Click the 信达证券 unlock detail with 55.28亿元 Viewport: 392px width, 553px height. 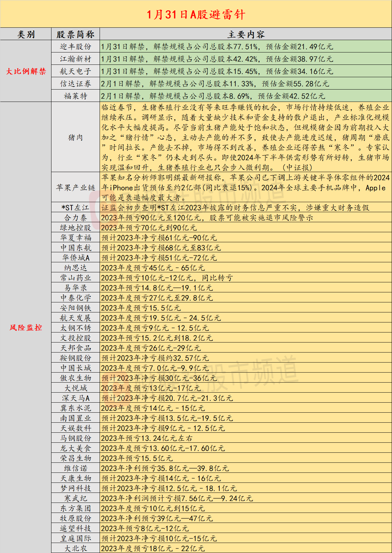point(215,84)
